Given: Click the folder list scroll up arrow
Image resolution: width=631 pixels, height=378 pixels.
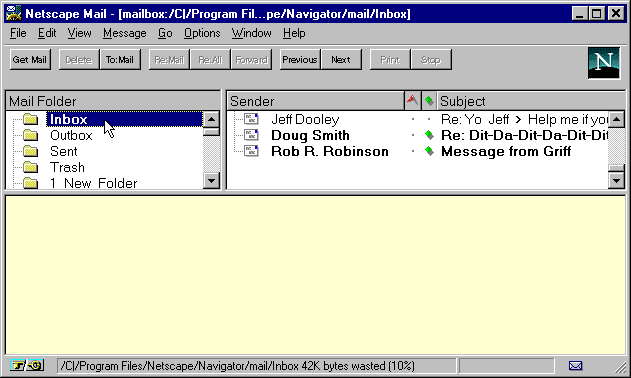Looking at the screenshot, I should [211, 119].
